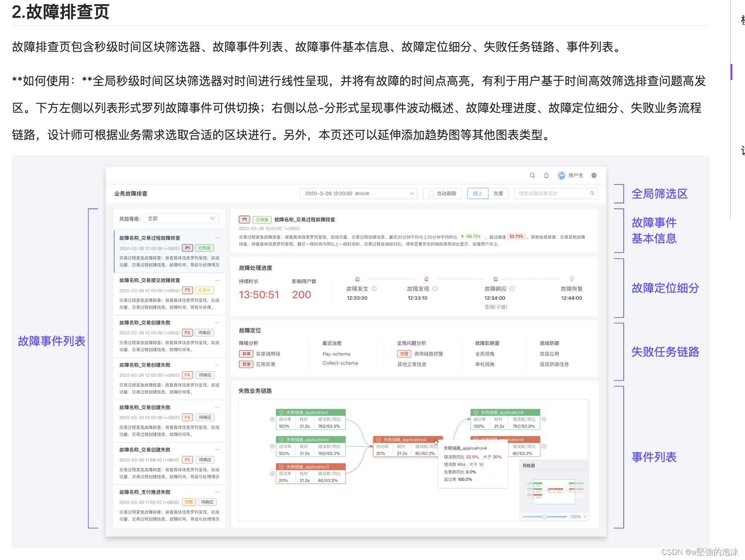Open the notification bell
The height and width of the screenshot is (560, 745).
pyautogui.click(x=547, y=176)
